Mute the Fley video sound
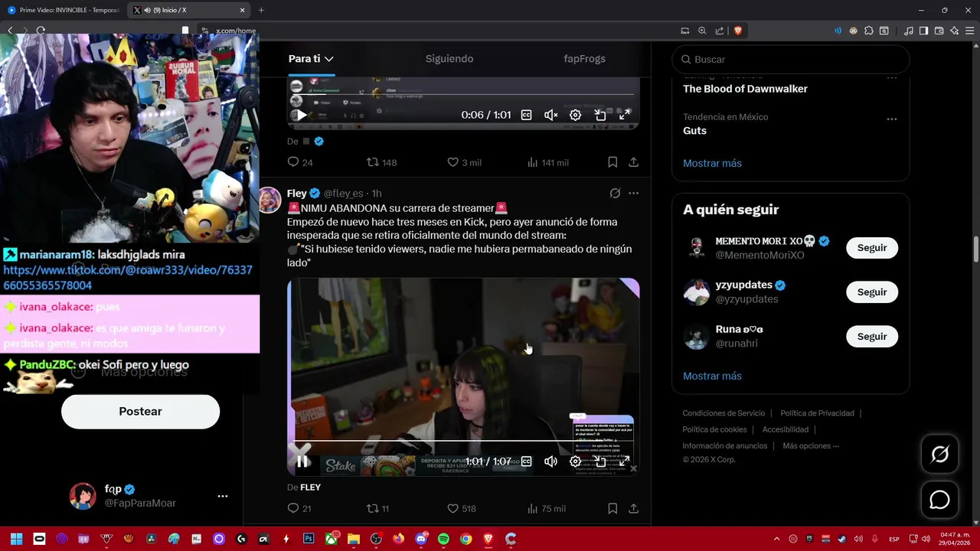 (x=550, y=461)
